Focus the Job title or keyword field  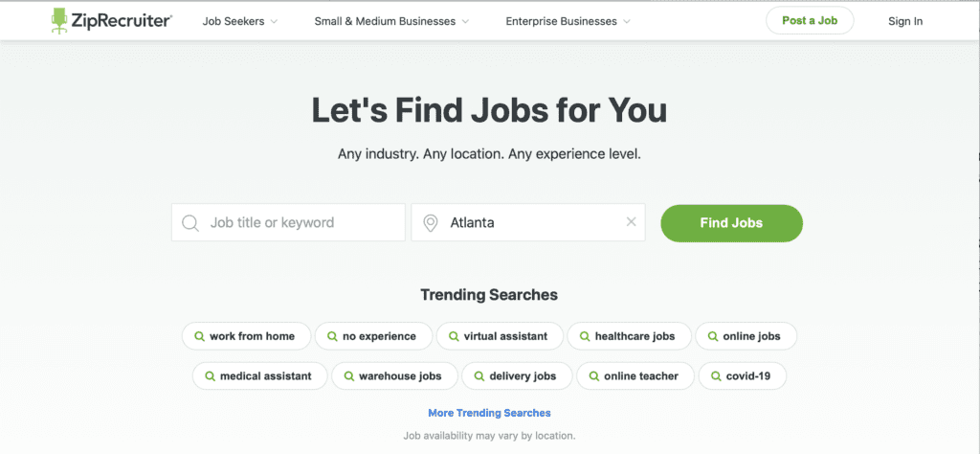(297, 222)
